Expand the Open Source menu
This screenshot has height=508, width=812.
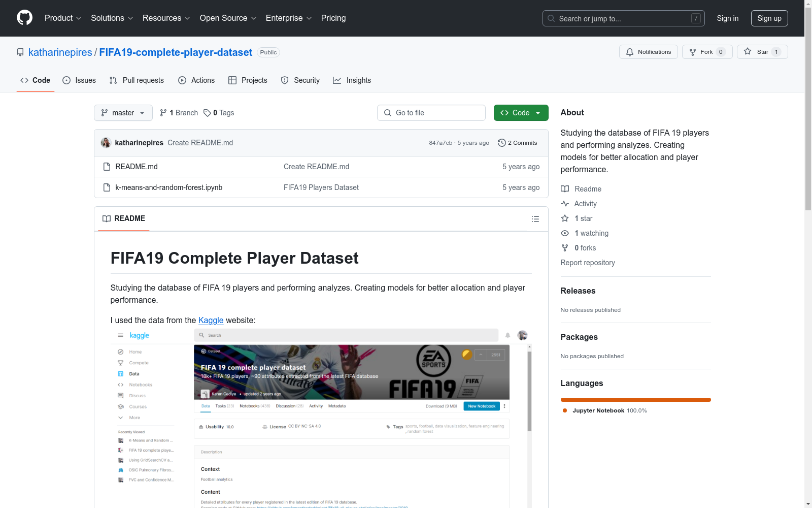228,18
